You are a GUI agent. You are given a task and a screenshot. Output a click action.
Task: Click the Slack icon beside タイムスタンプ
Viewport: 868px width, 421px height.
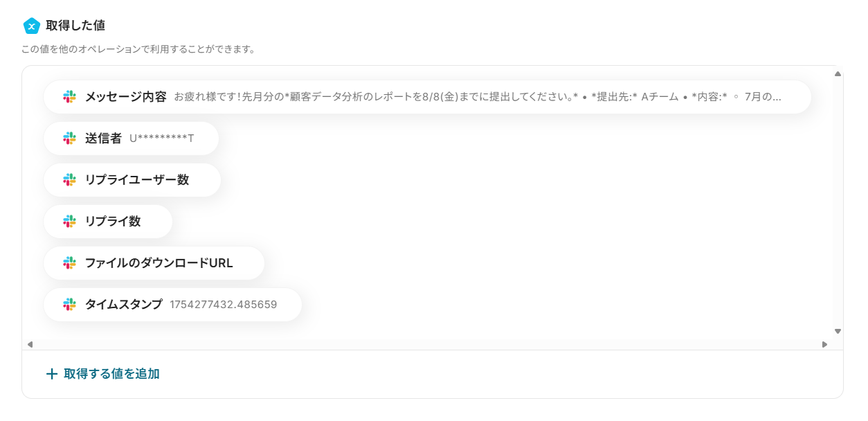coord(69,305)
